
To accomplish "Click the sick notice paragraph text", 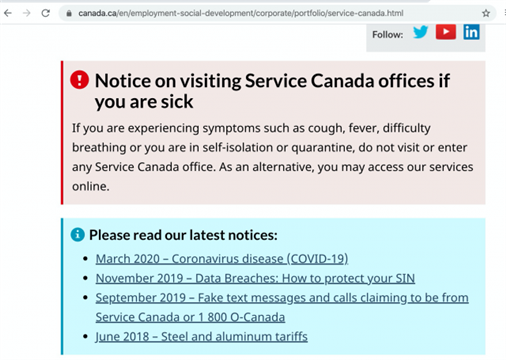I will pos(272,157).
